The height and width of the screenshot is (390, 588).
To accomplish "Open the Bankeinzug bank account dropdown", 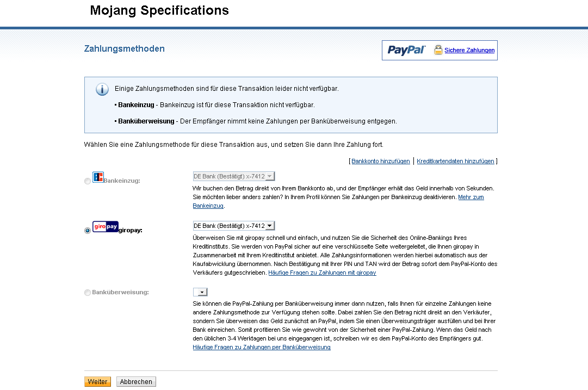I will [x=234, y=176].
